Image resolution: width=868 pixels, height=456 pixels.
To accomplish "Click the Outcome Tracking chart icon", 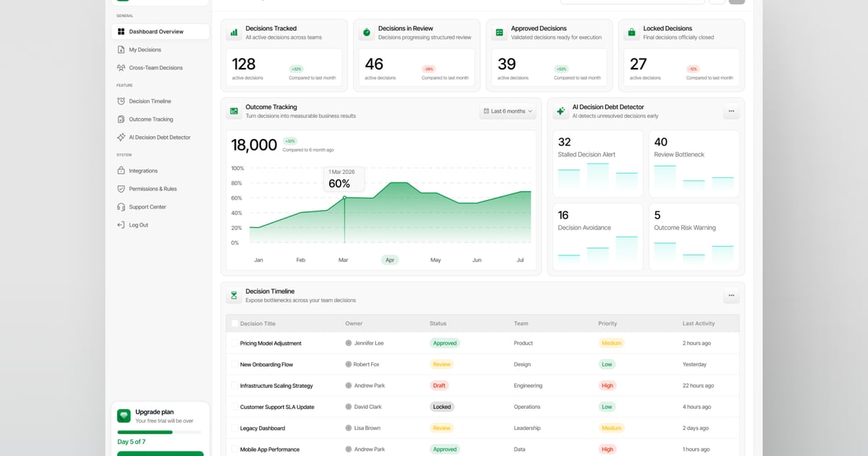I will pyautogui.click(x=234, y=111).
